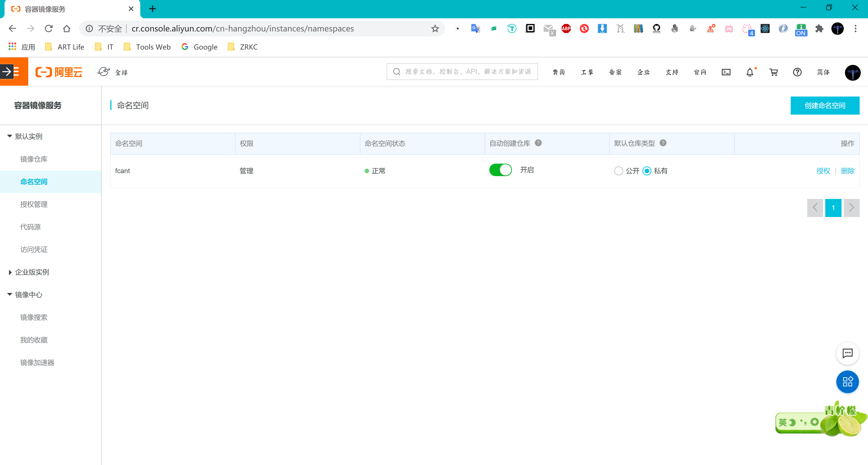Open the Cloud Shell terminal icon

pos(726,72)
